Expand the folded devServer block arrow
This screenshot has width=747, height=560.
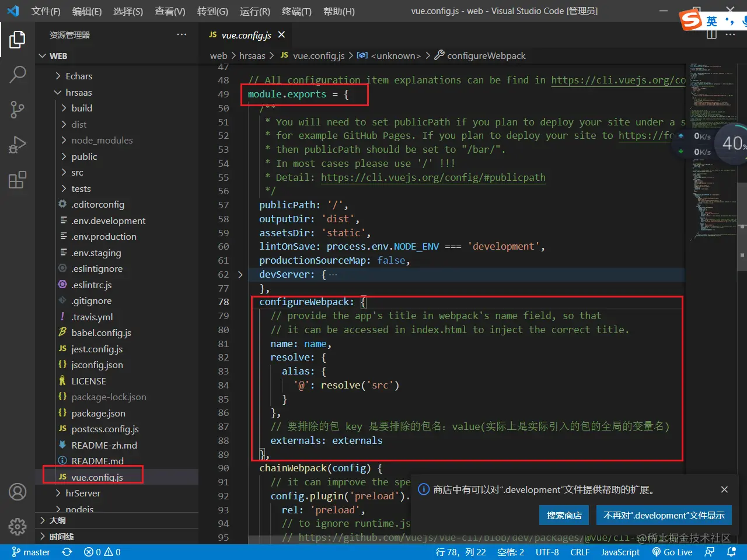point(240,274)
